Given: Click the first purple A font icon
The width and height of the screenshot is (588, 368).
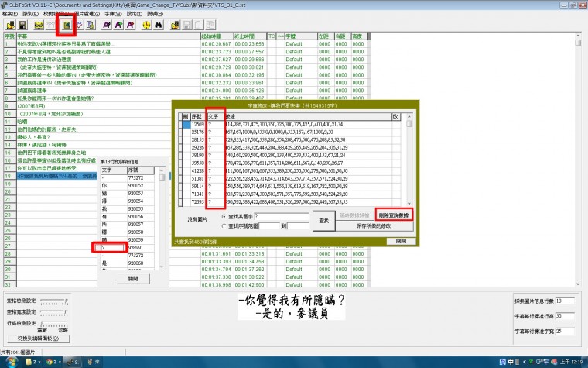Looking at the screenshot, I should (x=107, y=25).
